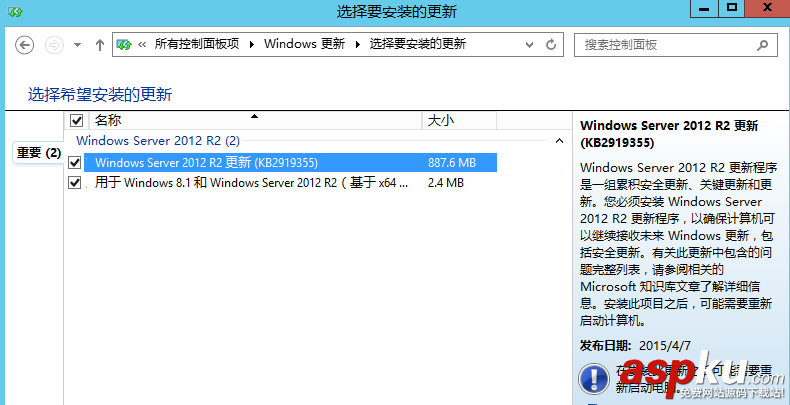790x405 pixels.
Task: Click the Windows 更新 breadcrumb
Action: pos(304,44)
